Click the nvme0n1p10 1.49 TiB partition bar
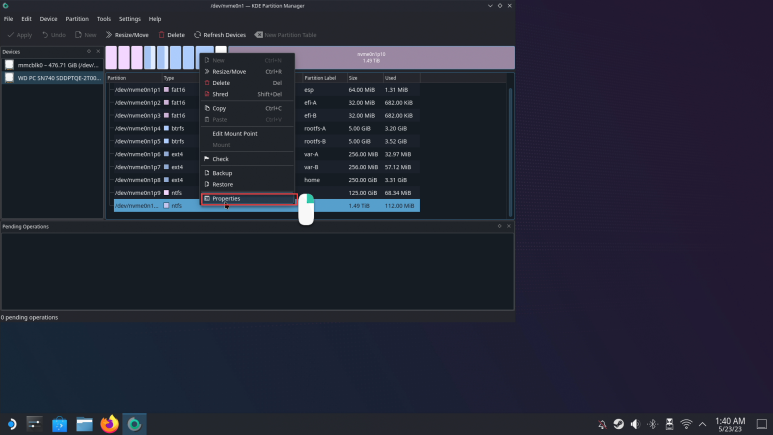The width and height of the screenshot is (773, 435). pos(371,57)
